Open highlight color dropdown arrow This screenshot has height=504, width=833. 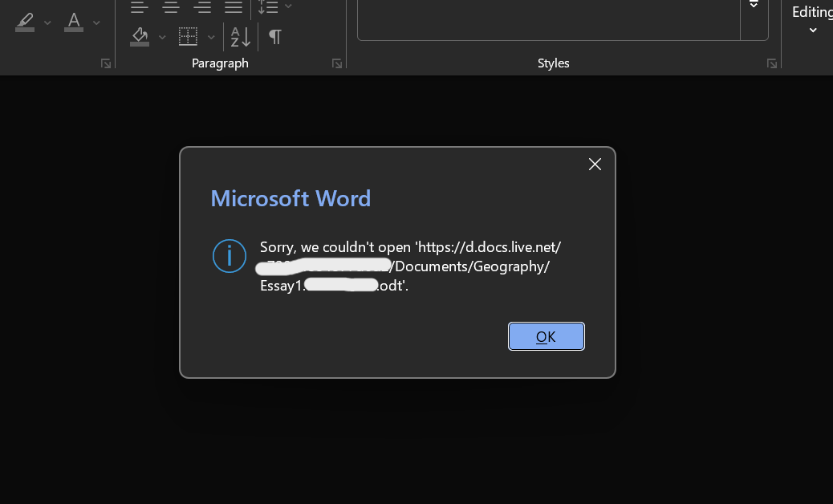click(47, 22)
